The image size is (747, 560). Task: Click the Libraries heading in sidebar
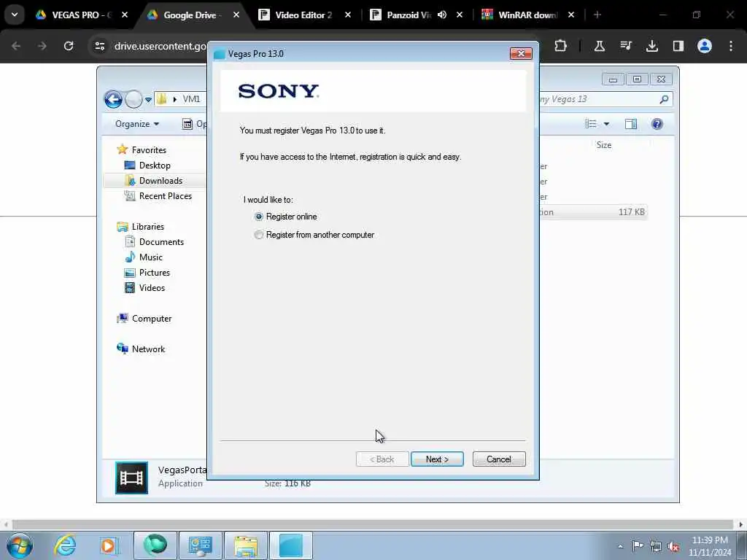(147, 227)
